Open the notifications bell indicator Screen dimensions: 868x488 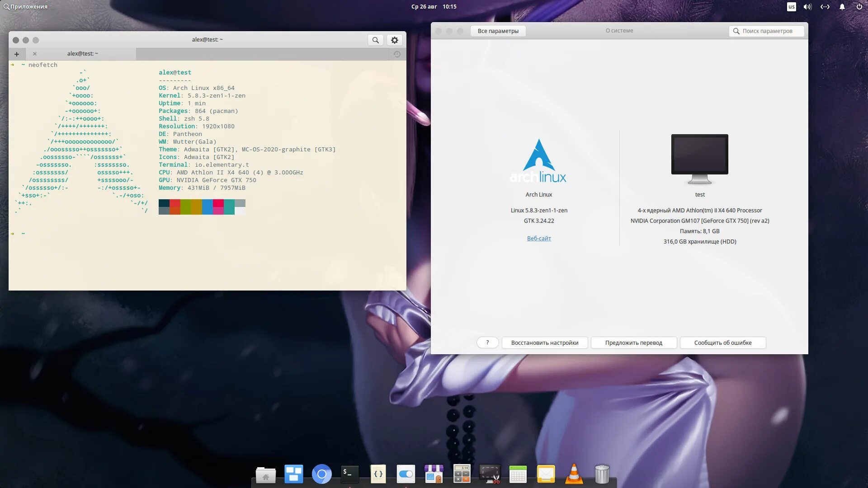(x=842, y=7)
